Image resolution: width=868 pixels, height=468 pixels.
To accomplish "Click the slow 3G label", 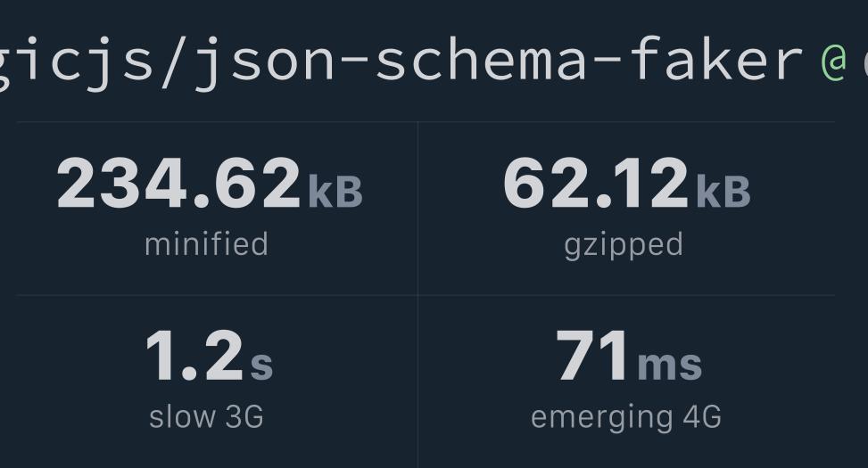I will click(x=206, y=416).
